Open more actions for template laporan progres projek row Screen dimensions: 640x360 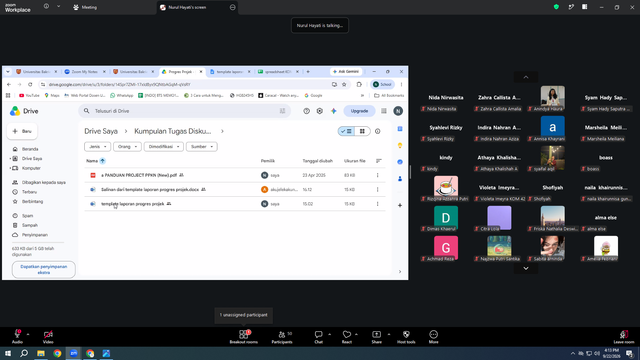(378, 204)
